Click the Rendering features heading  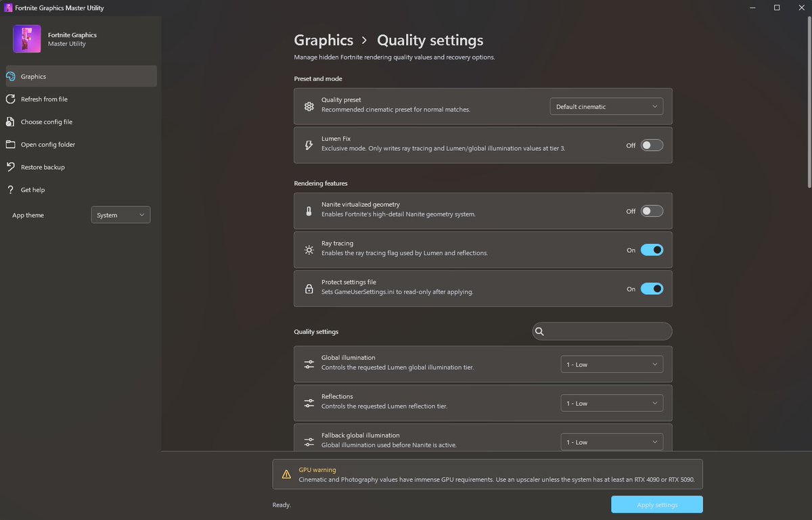pos(321,183)
